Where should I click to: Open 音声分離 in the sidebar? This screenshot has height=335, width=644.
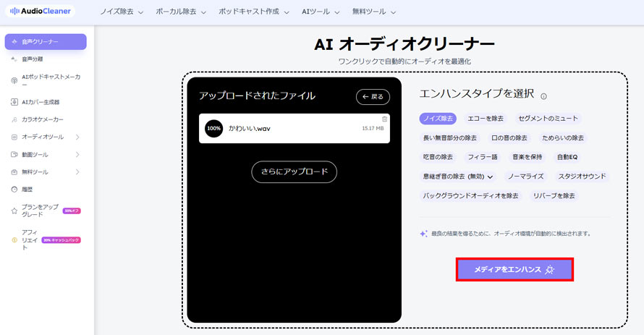point(32,59)
